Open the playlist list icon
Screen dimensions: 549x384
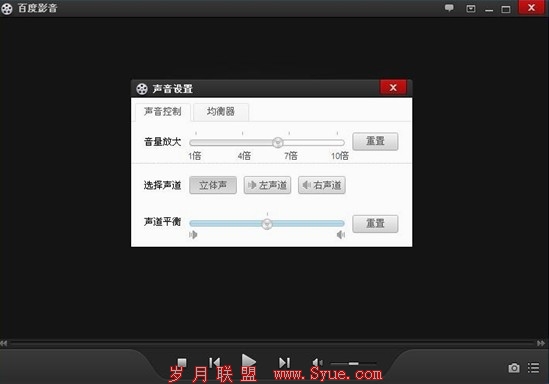pos(534,368)
